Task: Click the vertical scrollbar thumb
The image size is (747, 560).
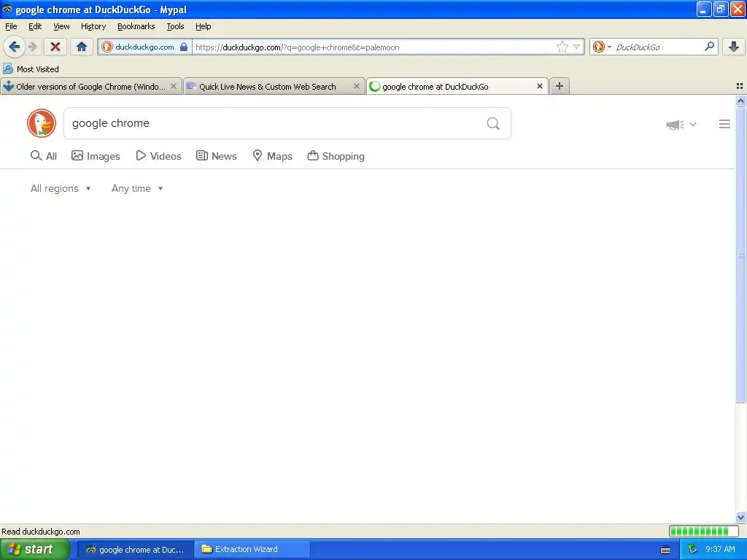Action: [740, 255]
